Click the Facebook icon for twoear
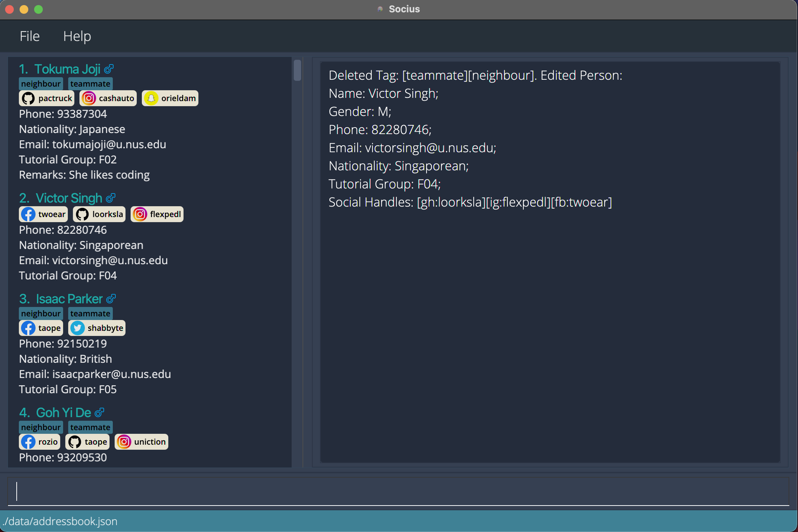Image resolution: width=798 pixels, height=532 pixels. [28, 214]
